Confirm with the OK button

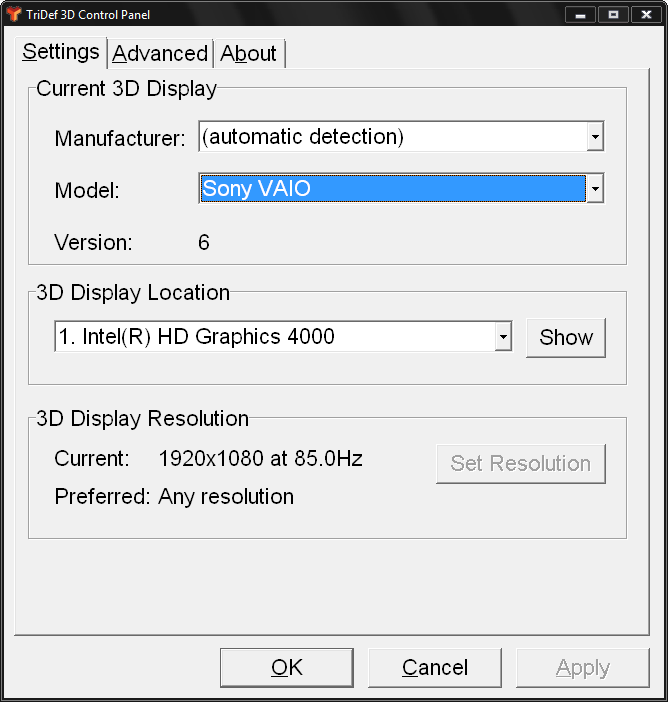click(286, 668)
